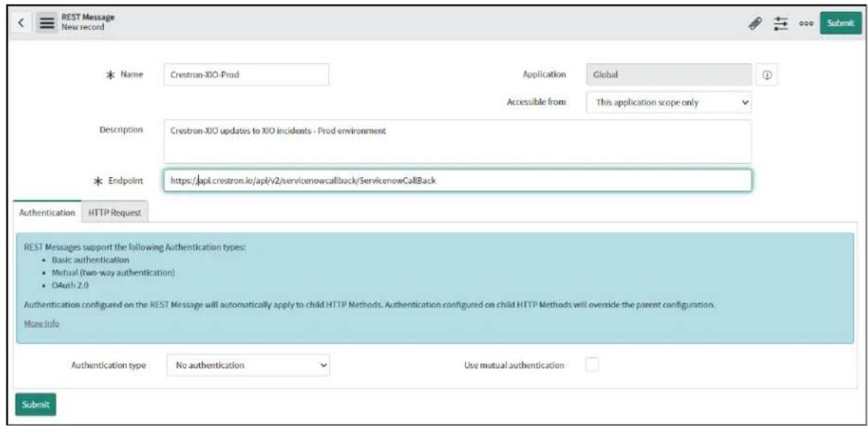
Task: Open the hamburger context menu
Action: [x=46, y=23]
